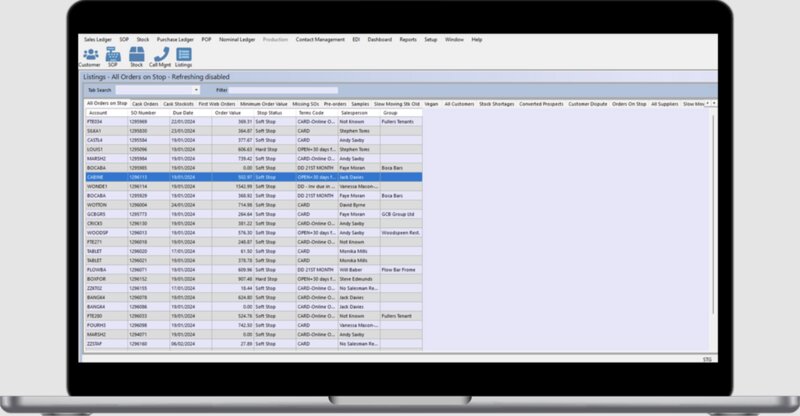Open the Sales Ledger menu
The image size is (800, 416).
pos(97,39)
